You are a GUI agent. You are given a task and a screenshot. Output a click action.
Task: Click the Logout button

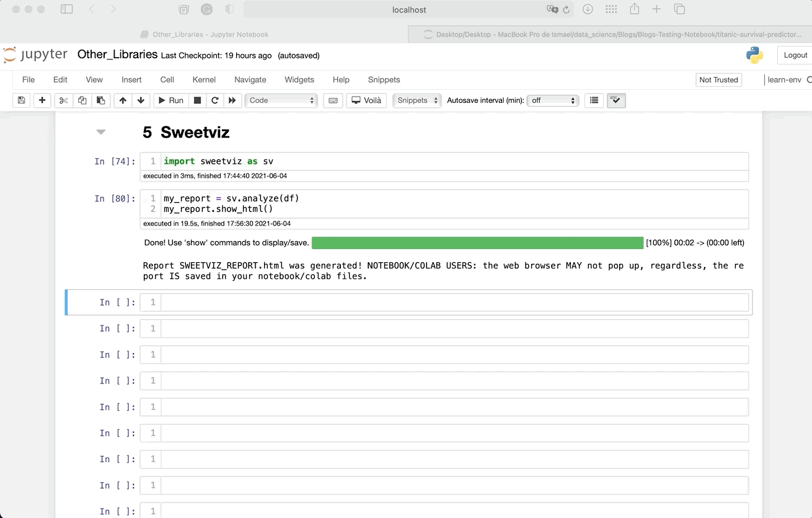pos(795,55)
